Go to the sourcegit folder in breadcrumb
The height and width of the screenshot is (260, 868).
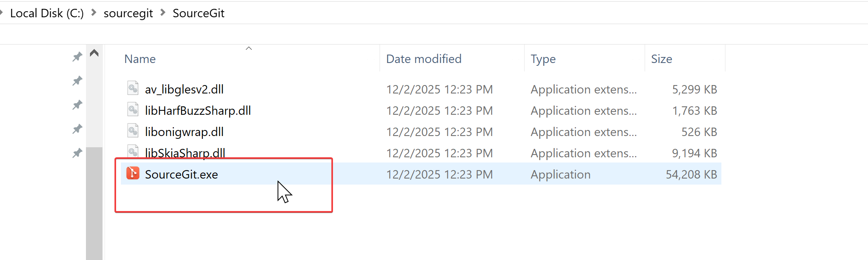(128, 13)
